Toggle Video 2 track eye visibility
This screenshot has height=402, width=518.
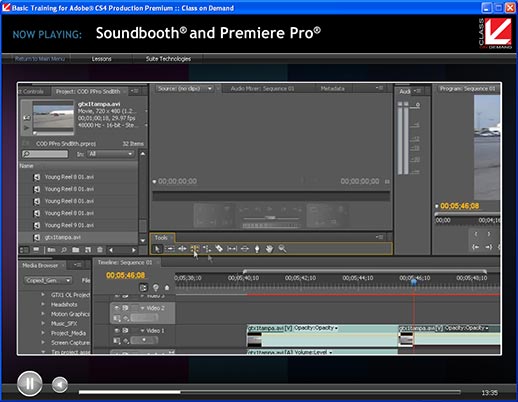point(117,308)
